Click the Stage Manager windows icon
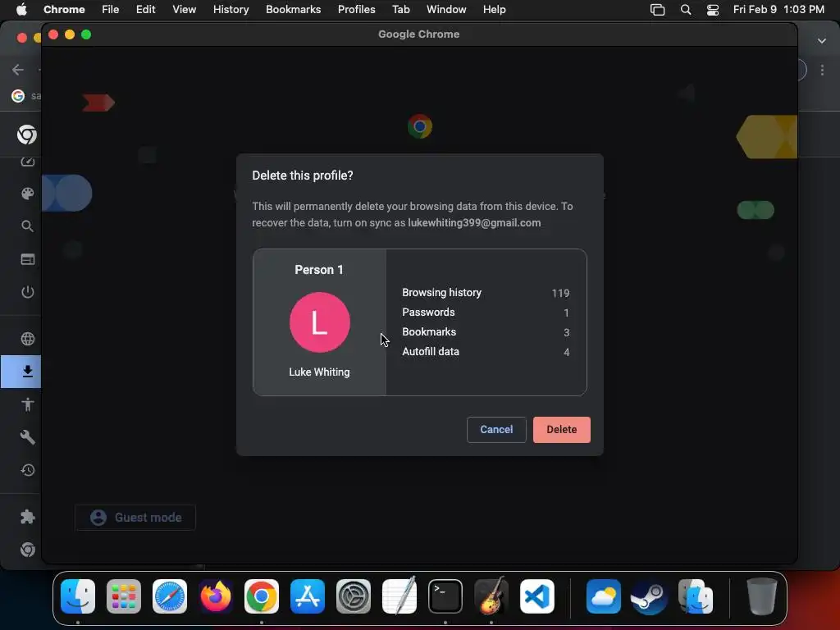This screenshot has height=630, width=840. pos(657,10)
